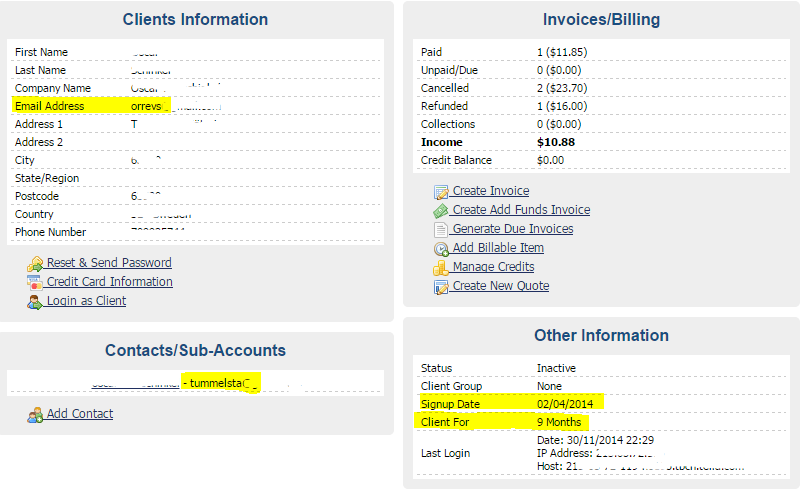Open the Add Contact link
This screenshot has height=500, width=803.
click(x=80, y=413)
